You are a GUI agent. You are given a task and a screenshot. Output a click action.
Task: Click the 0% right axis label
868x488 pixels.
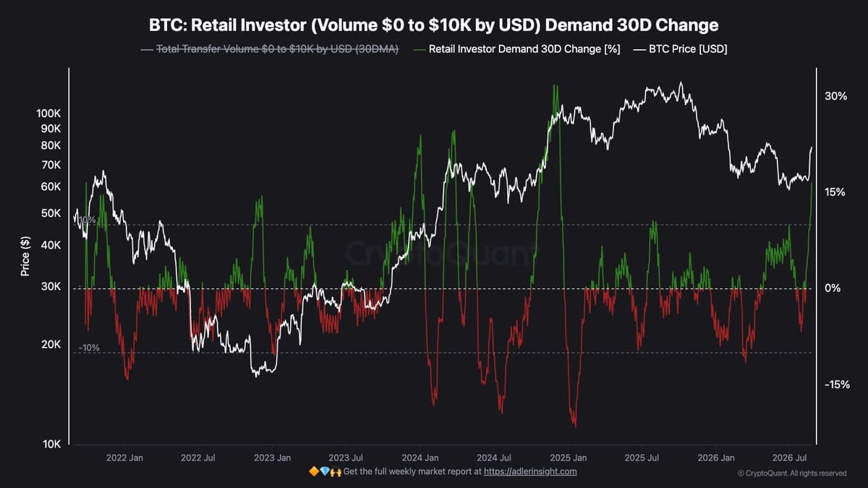833,288
